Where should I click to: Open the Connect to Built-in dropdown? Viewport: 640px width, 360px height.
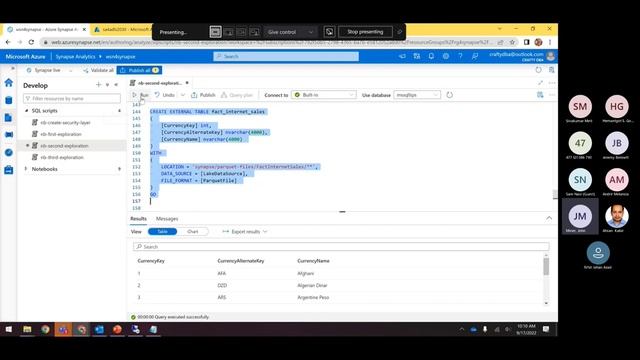324,95
